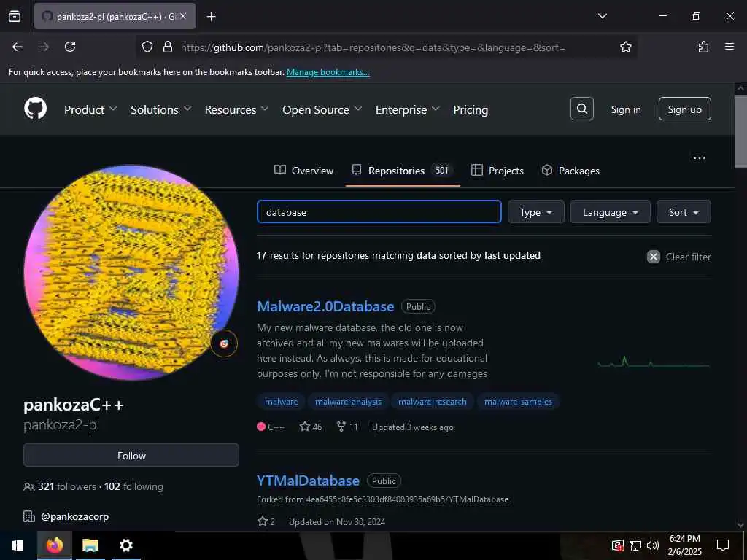Click the GitHub search magnifier icon
The image size is (747, 560).
[x=581, y=109]
